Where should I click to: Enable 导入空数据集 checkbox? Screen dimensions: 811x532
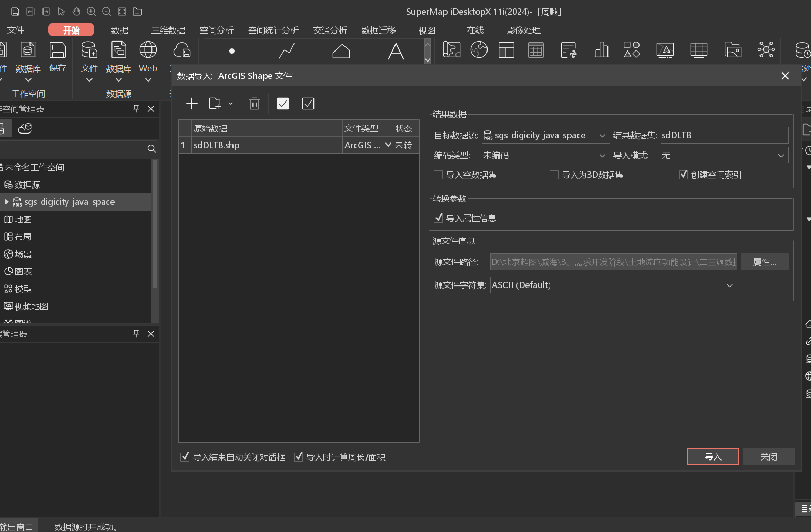[x=438, y=175]
